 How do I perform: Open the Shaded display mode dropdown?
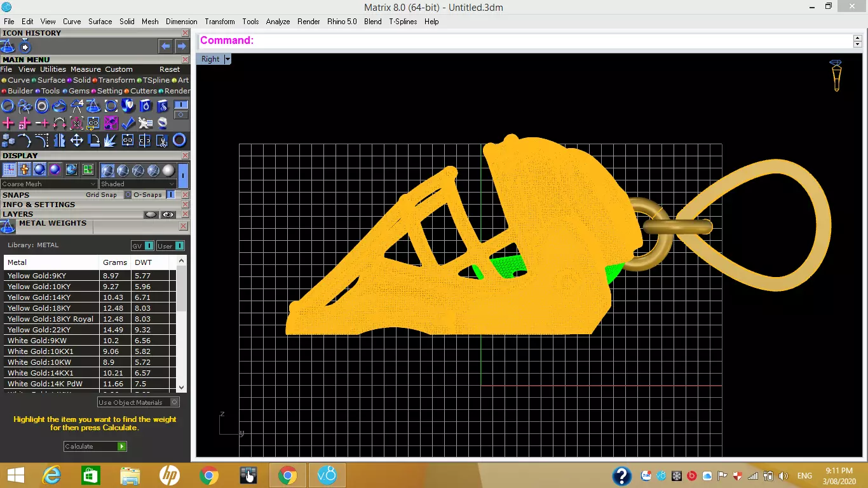(137, 184)
